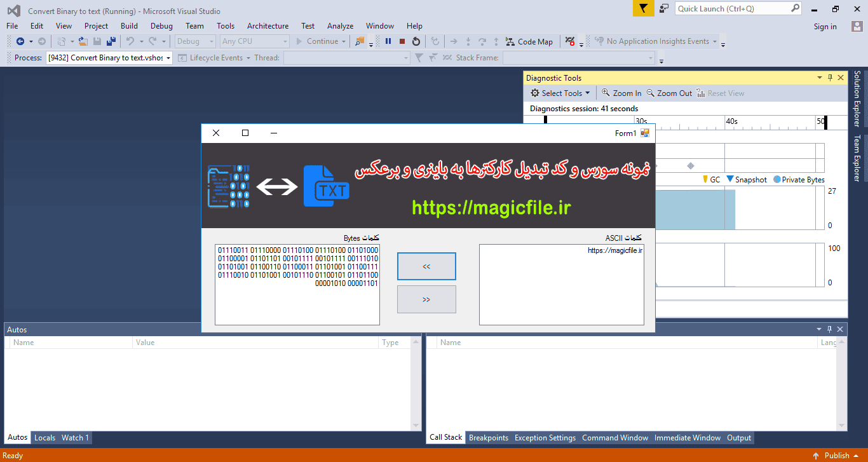868x462 pixels.
Task: Click the Find in Files icon
Action: [x=360, y=41]
